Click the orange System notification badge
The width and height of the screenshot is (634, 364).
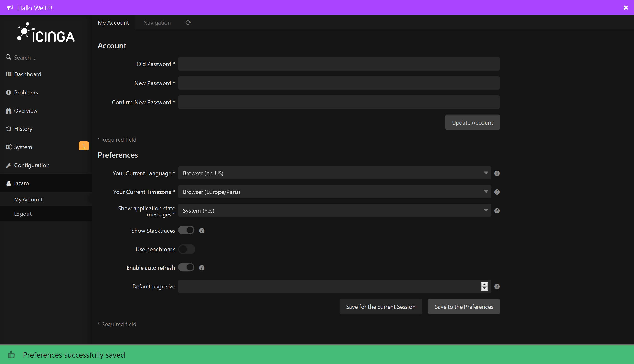pyautogui.click(x=84, y=146)
